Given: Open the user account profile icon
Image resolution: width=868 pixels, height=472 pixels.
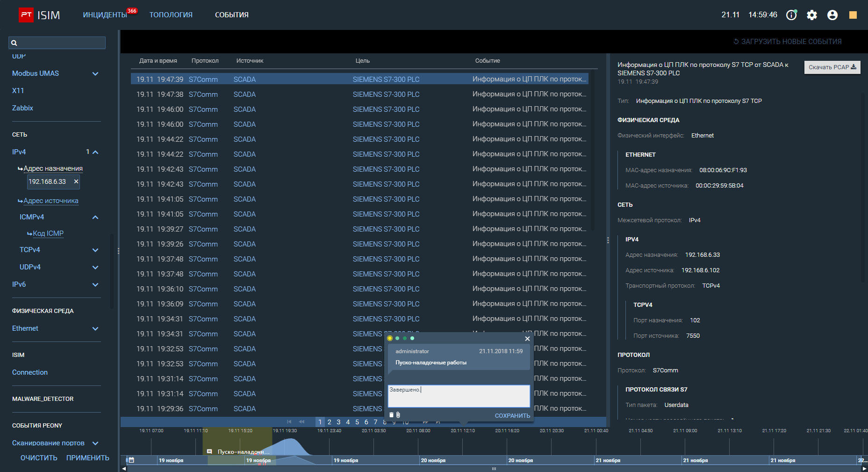Looking at the screenshot, I should 832,15.
